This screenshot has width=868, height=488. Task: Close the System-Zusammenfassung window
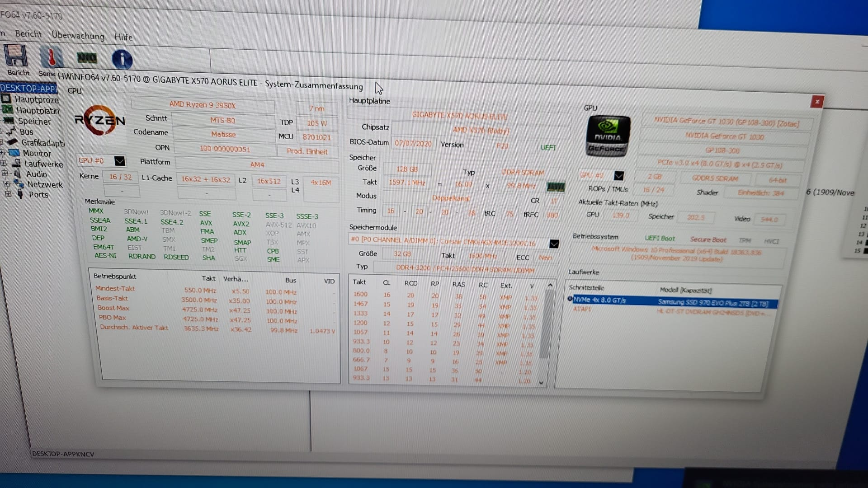click(816, 102)
